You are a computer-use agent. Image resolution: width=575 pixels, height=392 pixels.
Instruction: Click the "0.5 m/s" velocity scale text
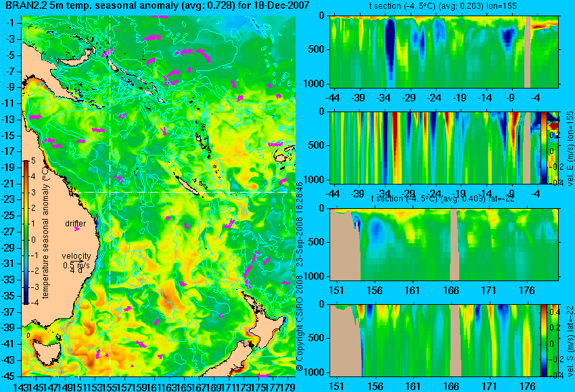click(x=76, y=265)
